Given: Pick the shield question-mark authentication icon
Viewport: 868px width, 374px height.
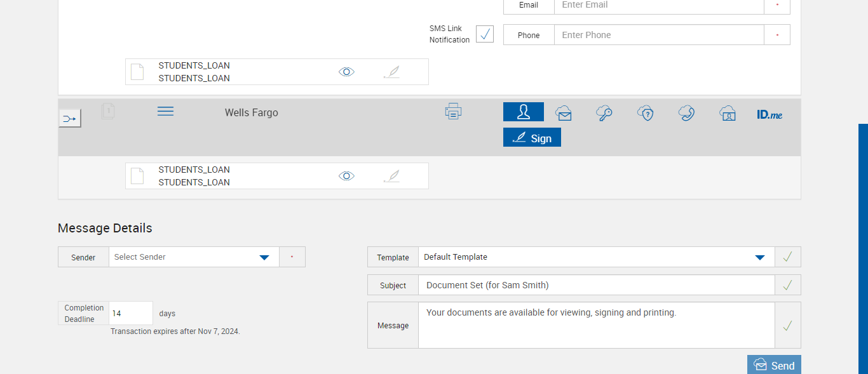Looking at the screenshot, I should (646, 113).
